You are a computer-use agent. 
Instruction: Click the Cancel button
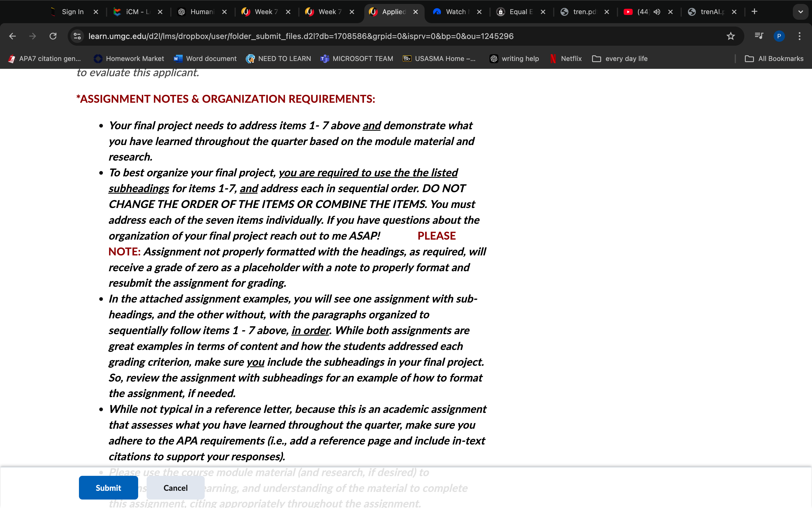point(175,487)
